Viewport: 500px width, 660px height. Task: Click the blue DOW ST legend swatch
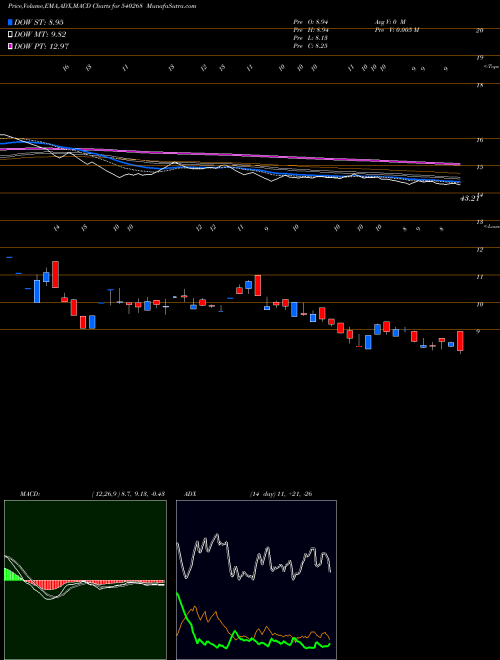click(x=11, y=23)
